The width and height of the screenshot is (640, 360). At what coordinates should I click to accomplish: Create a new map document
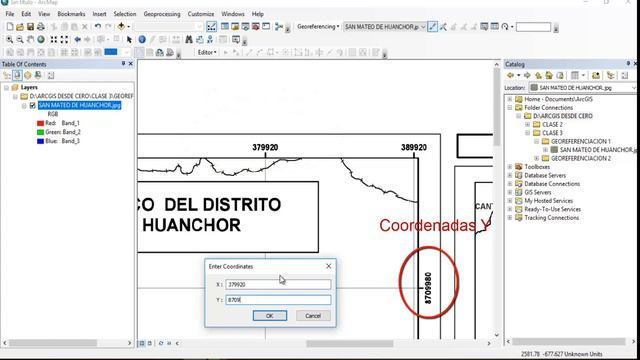pos(9,27)
